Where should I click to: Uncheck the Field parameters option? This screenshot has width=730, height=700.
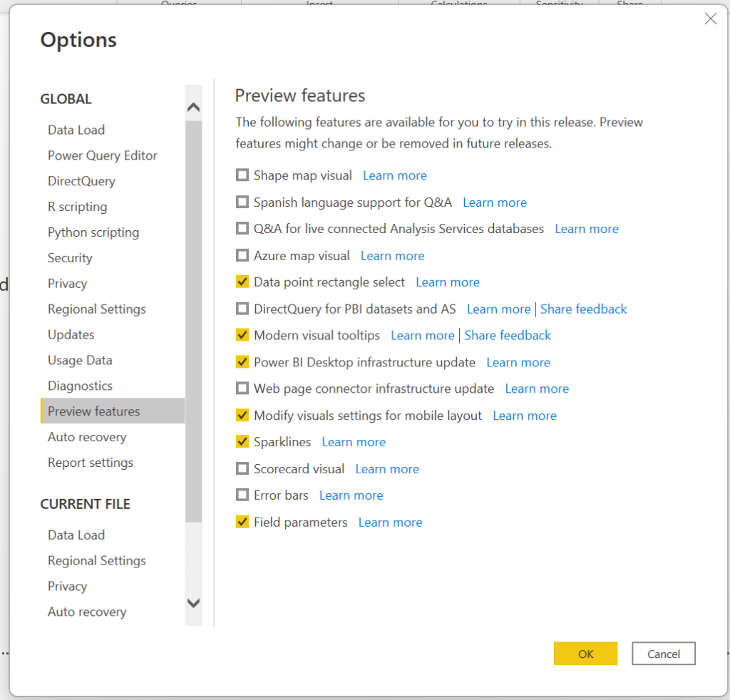[242, 523]
